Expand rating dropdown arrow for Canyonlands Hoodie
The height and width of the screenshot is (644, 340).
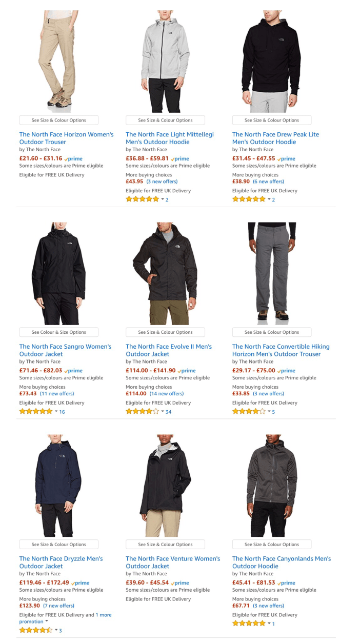click(269, 623)
